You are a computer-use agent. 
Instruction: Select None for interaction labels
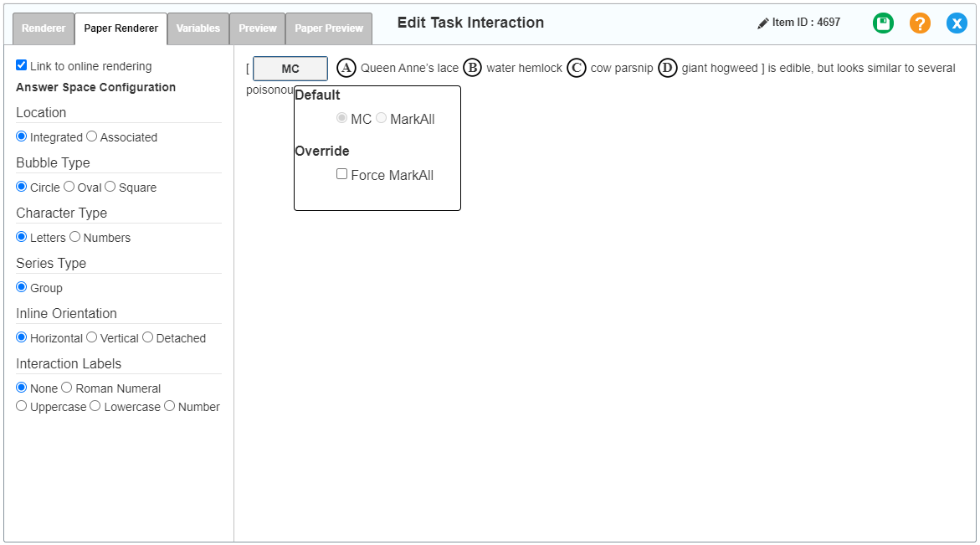coord(21,388)
